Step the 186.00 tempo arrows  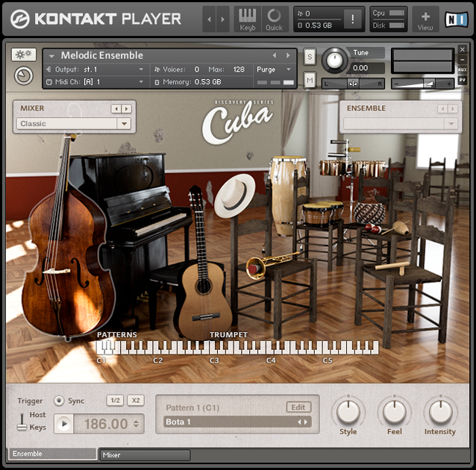137,424
